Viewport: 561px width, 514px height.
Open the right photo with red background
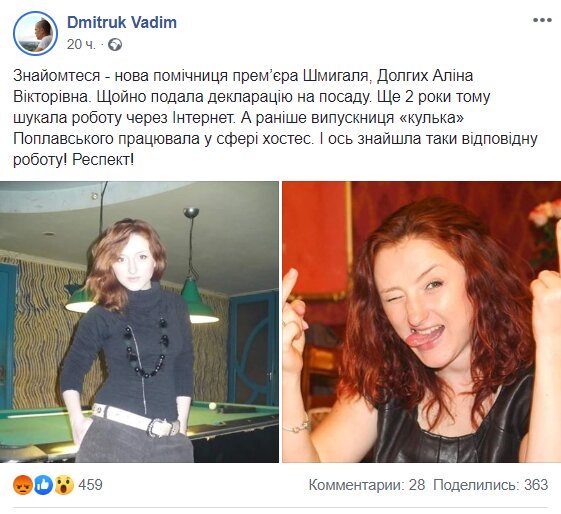[x=421, y=322]
